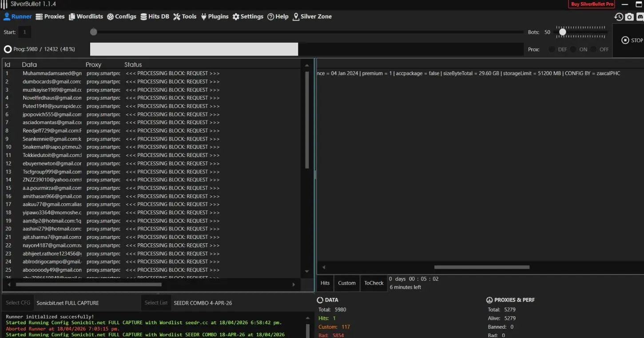This screenshot has width=644, height=338.
Task: Click the bot list horizontal scroll-right arrow
Action: click(294, 284)
